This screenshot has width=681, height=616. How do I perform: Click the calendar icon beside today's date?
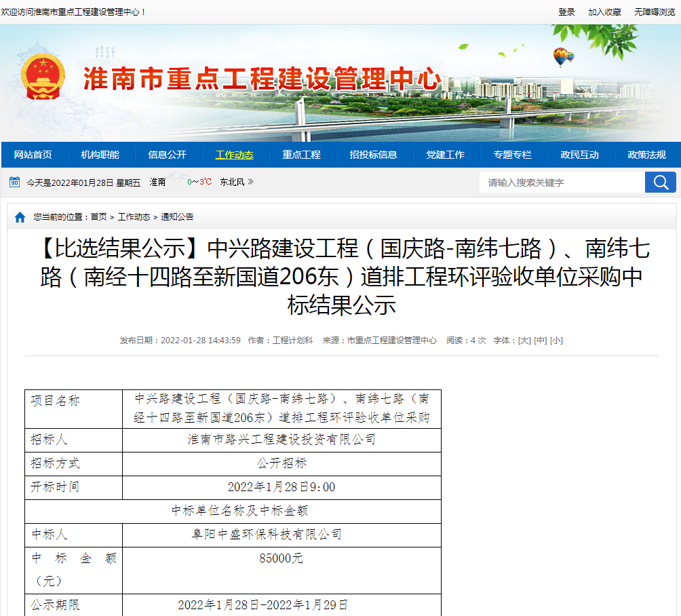click(x=15, y=182)
